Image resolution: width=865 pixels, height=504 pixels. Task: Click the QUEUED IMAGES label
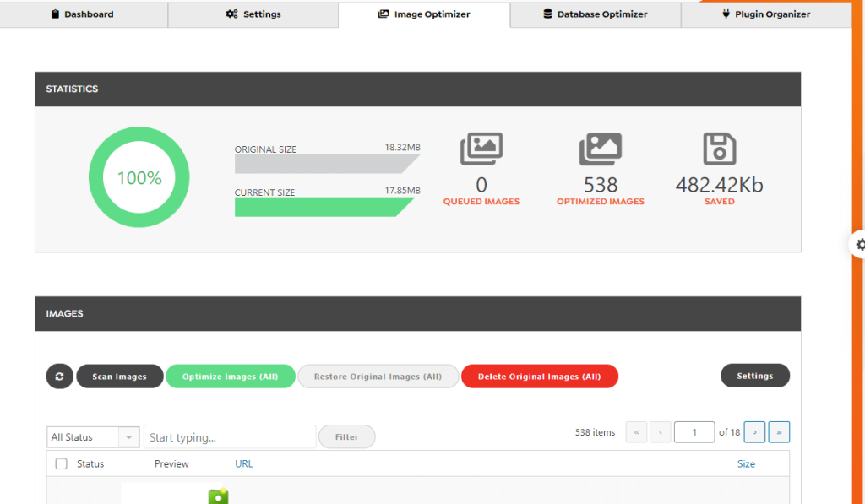tap(481, 201)
